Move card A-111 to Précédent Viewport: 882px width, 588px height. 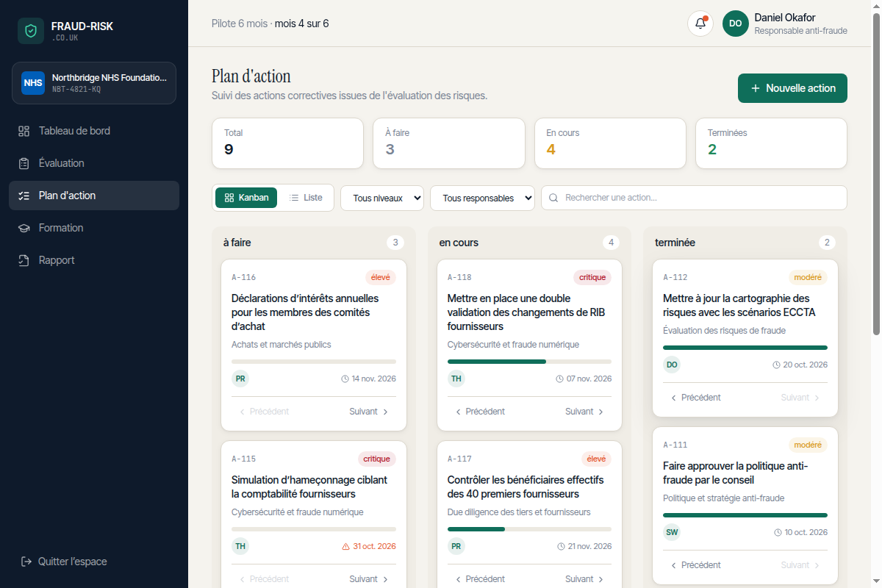(695, 565)
